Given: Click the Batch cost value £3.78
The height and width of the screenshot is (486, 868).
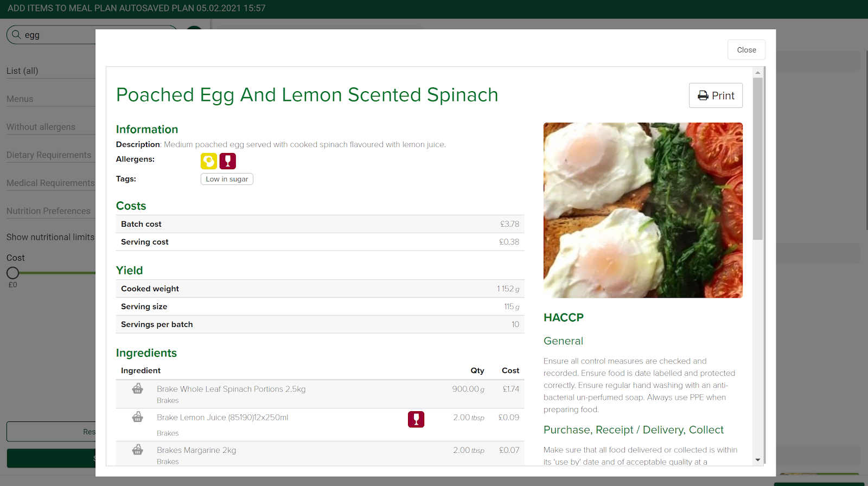Looking at the screenshot, I should [509, 224].
